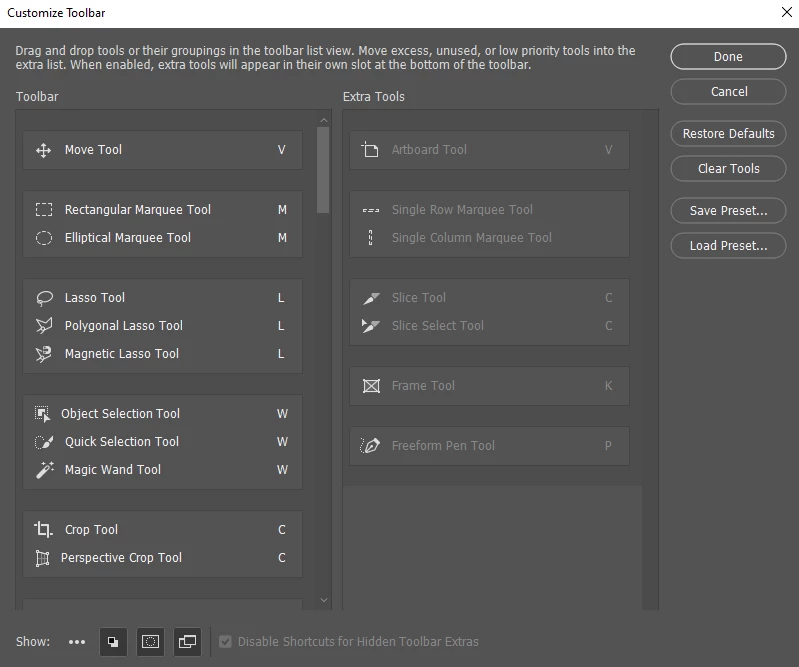
Task: Toggle the Quick Mask mode Show button
Action: [x=150, y=642]
